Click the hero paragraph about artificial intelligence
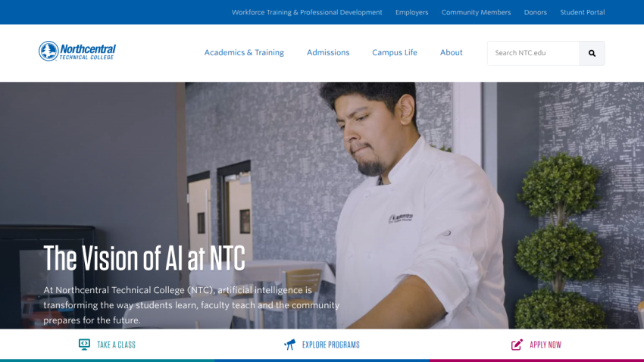Screen dimensions: 644x362 point(192,305)
